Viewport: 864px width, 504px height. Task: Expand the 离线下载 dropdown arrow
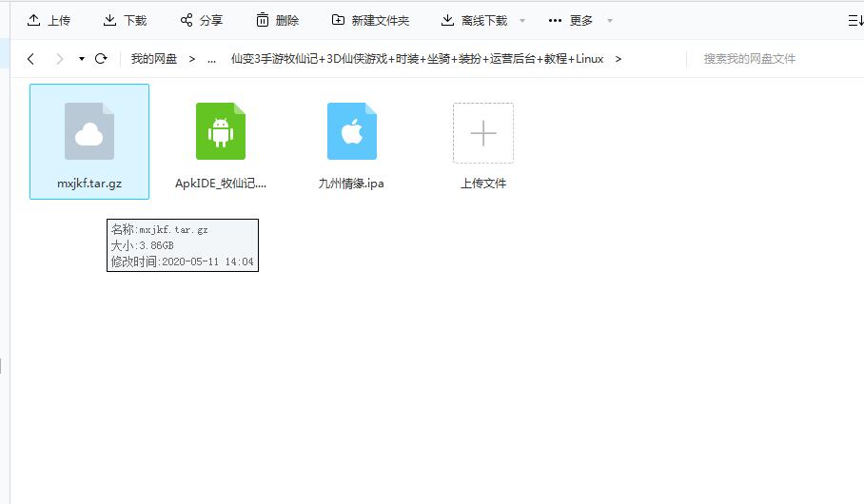522,21
